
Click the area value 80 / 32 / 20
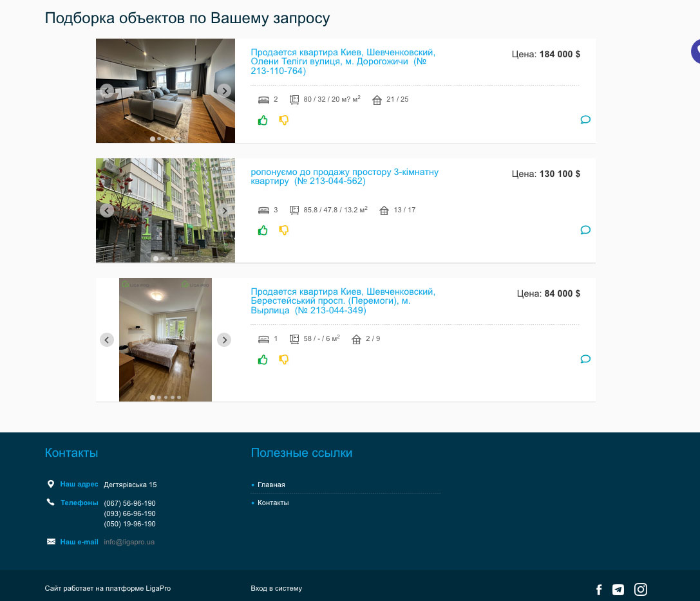[332, 99]
